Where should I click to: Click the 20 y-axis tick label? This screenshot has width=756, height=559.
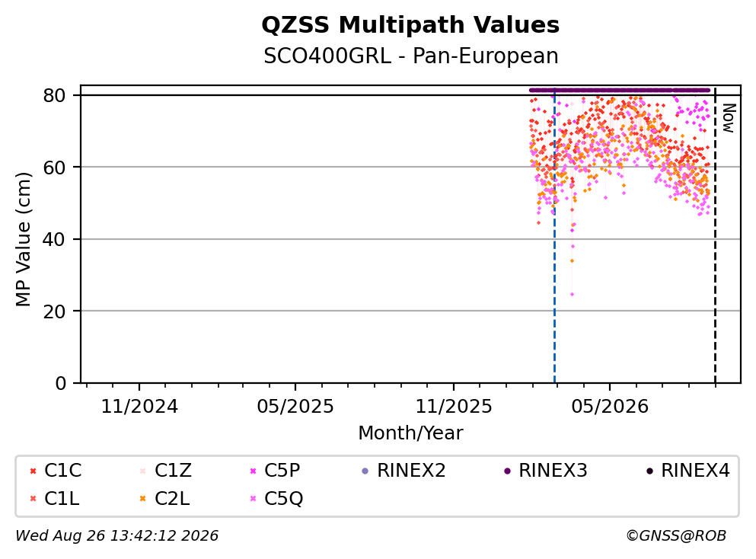(55, 311)
